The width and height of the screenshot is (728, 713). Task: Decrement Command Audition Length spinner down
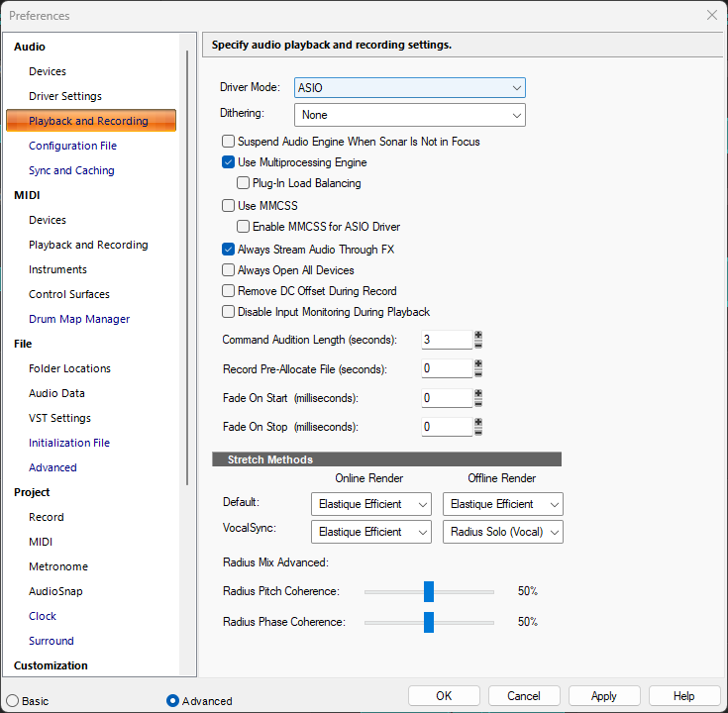[478, 345]
